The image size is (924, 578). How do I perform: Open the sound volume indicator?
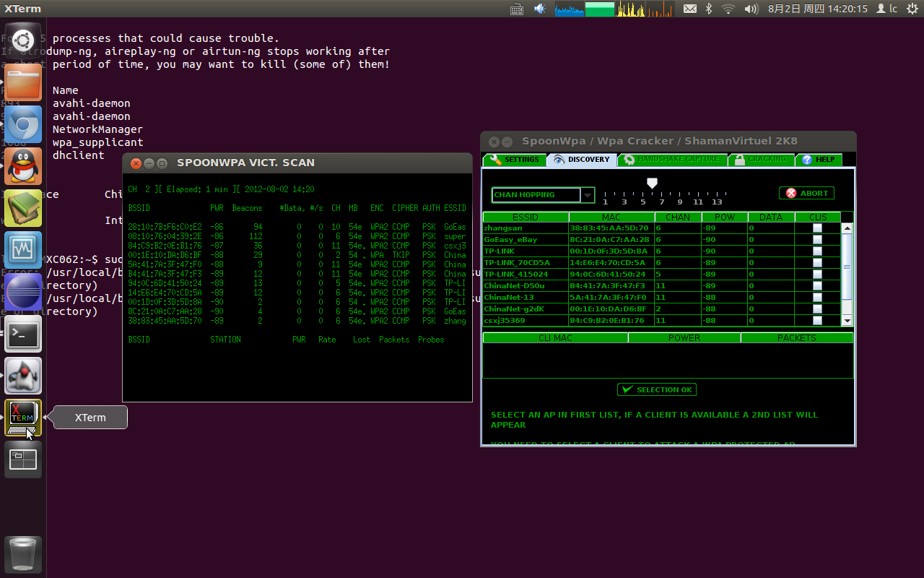click(751, 9)
